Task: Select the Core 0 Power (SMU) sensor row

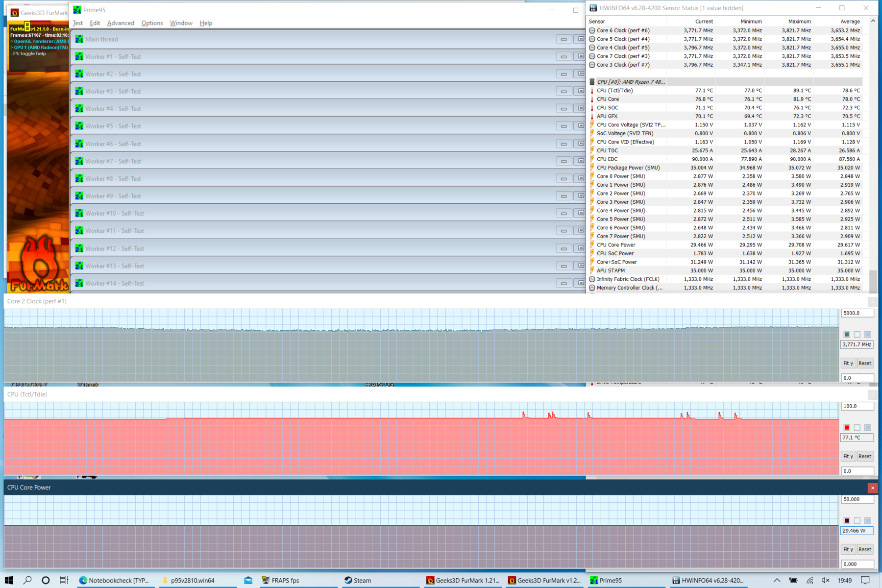Action: [x=725, y=176]
